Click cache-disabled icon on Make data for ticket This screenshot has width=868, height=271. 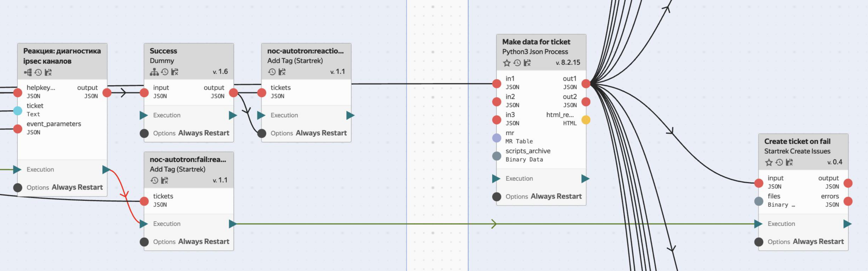[x=527, y=63]
